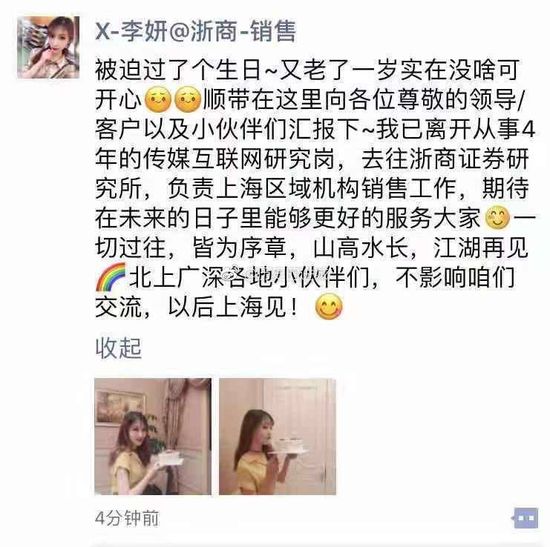Image resolution: width=550 pixels, height=547 pixels.
Task: Open the second photo beside the white door
Action: (x=277, y=436)
